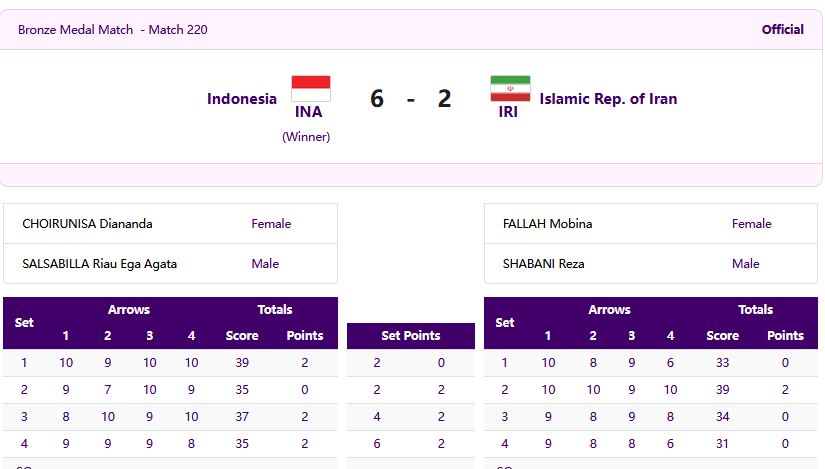Screen dimensions: 825x469
Task: Click the INA country code
Action: (308, 112)
